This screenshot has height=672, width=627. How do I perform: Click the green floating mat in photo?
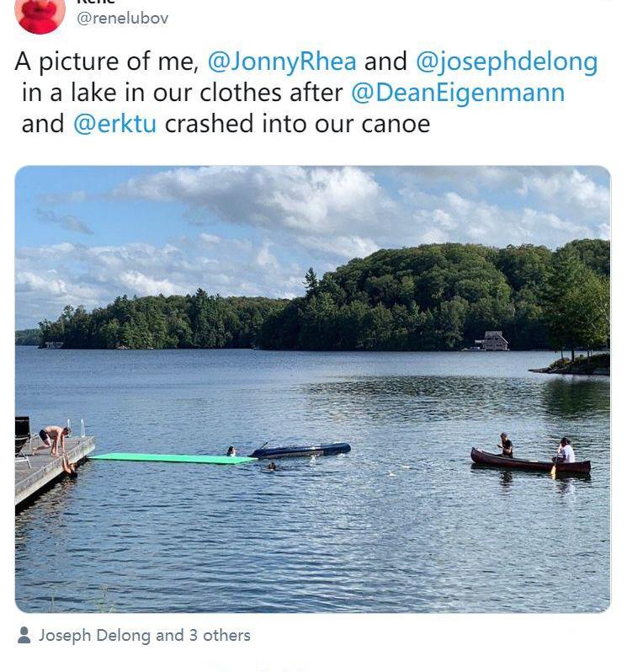(173, 459)
